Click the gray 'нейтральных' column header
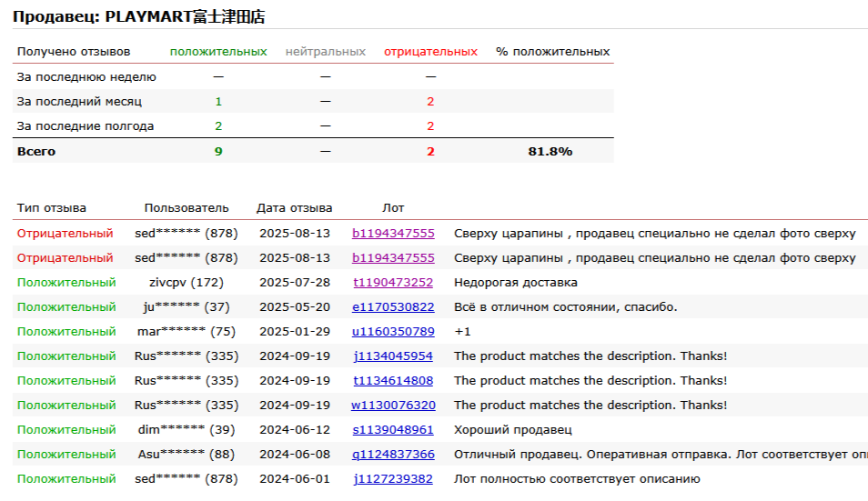Viewport: 868px width, 501px height. click(325, 52)
